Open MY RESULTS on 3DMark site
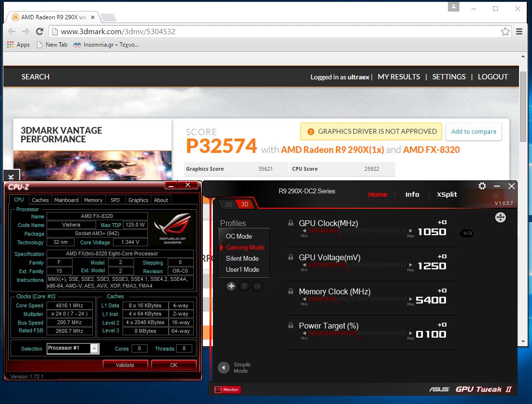Screen dimensions: 532x404 (x=399, y=77)
